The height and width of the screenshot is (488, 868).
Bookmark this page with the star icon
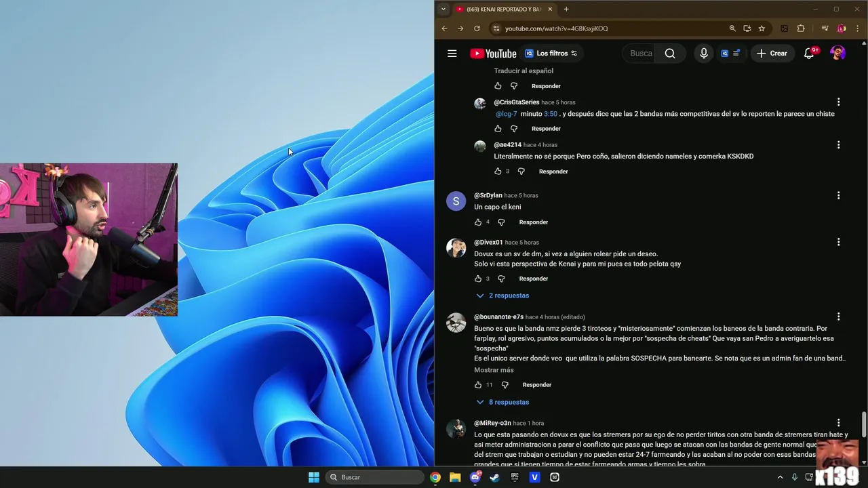coord(762,28)
